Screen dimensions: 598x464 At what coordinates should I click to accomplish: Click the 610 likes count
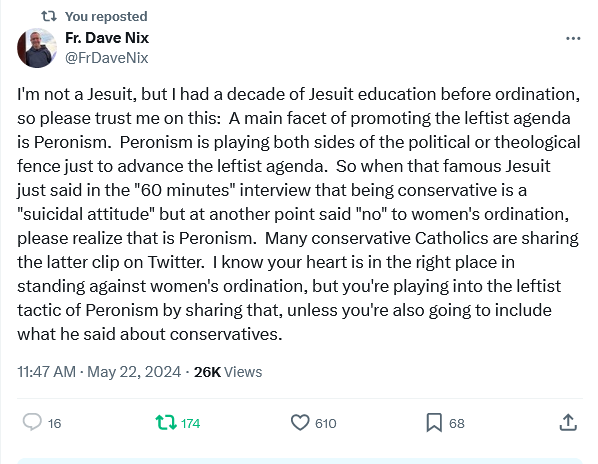coord(326,424)
